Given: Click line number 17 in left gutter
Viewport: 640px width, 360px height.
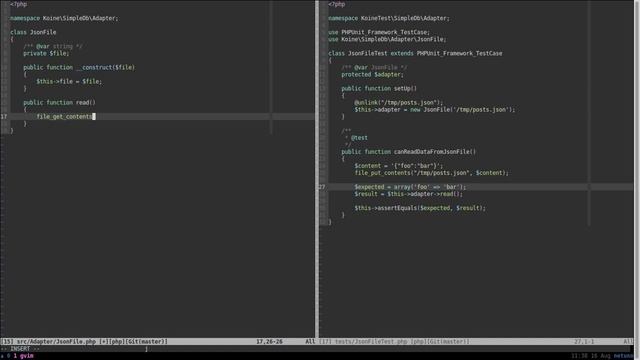Looking at the screenshot, I should pos(4,116).
